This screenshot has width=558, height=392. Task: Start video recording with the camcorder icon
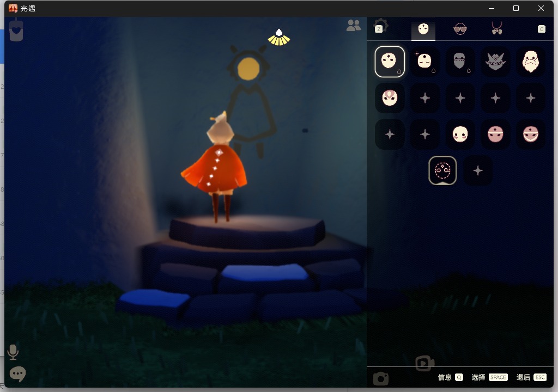point(424,363)
